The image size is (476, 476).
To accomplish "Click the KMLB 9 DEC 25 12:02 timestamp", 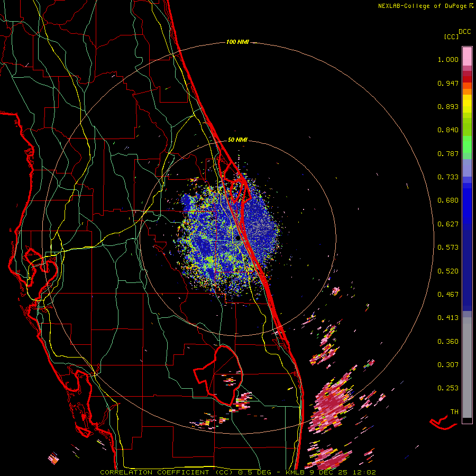I will (331, 472).
